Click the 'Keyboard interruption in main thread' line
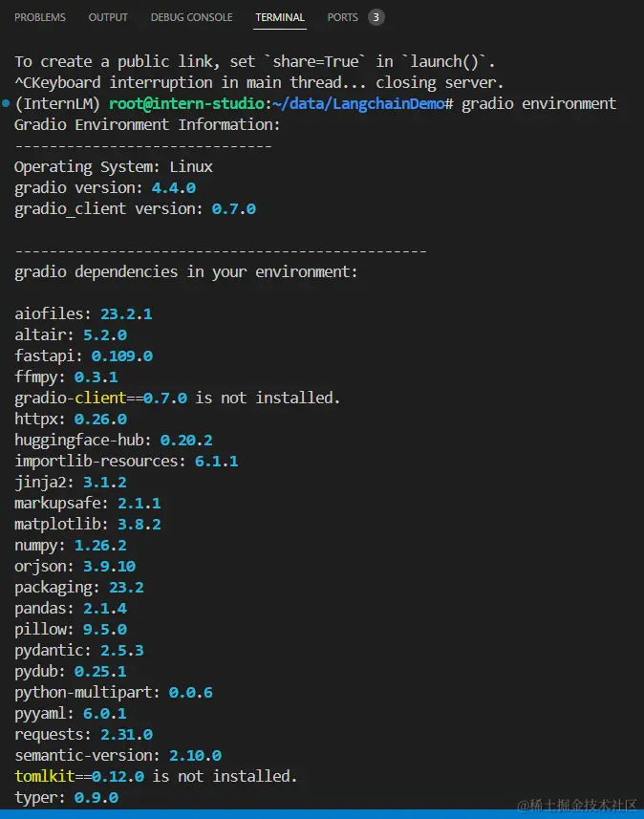 (x=259, y=82)
